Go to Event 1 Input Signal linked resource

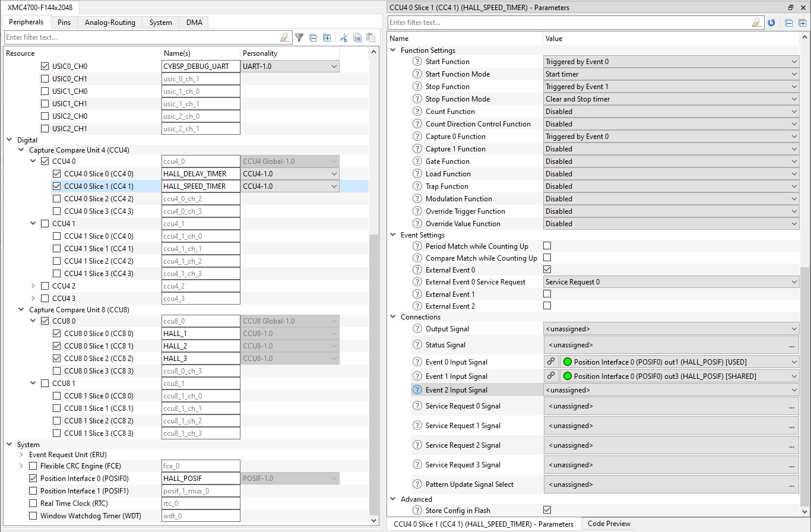pyautogui.click(x=551, y=376)
